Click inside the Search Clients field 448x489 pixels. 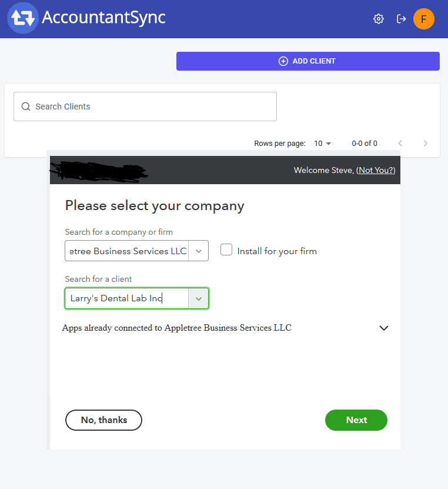pos(145,107)
